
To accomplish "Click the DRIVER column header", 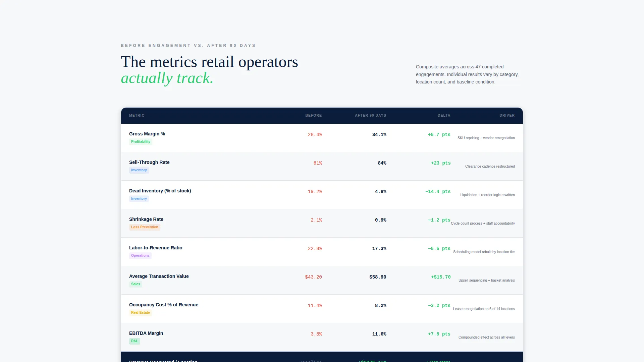I will [x=507, y=115].
